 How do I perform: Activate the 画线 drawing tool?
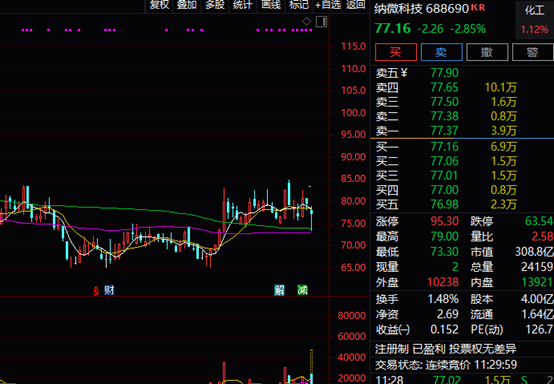(271, 5)
